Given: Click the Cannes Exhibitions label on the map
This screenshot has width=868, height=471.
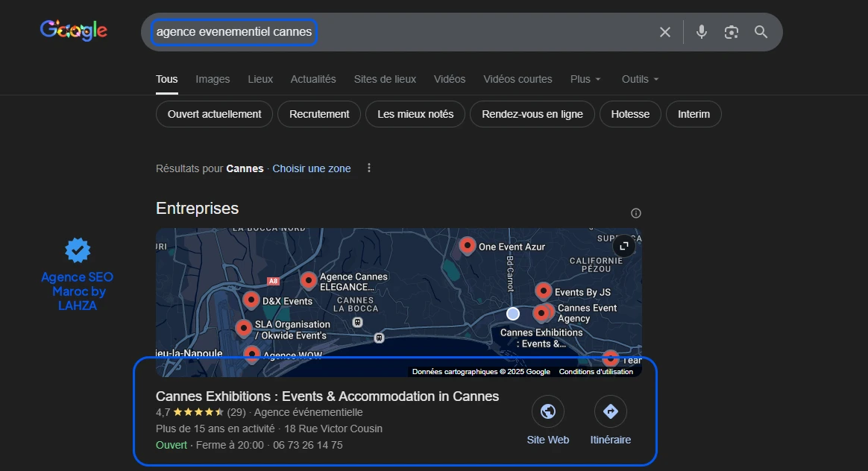Looking at the screenshot, I should 541,338.
